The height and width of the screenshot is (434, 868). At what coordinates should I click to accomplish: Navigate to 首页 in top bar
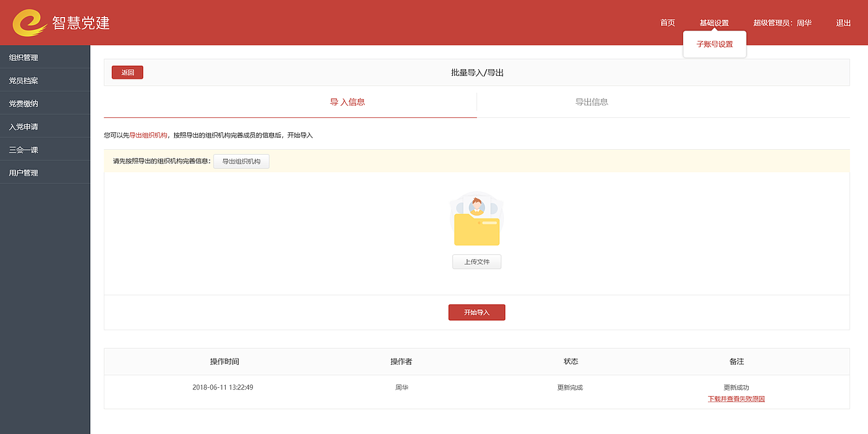(x=666, y=22)
